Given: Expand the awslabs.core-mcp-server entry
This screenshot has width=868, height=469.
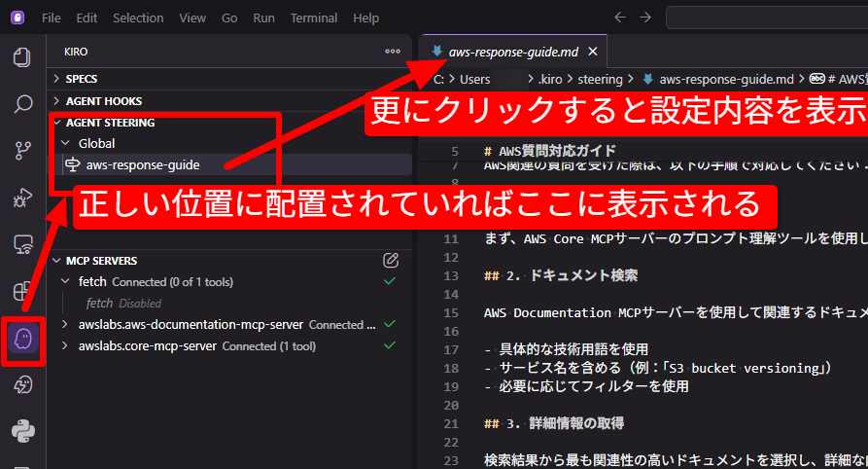Looking at the screenshot, I should [66, 346].
